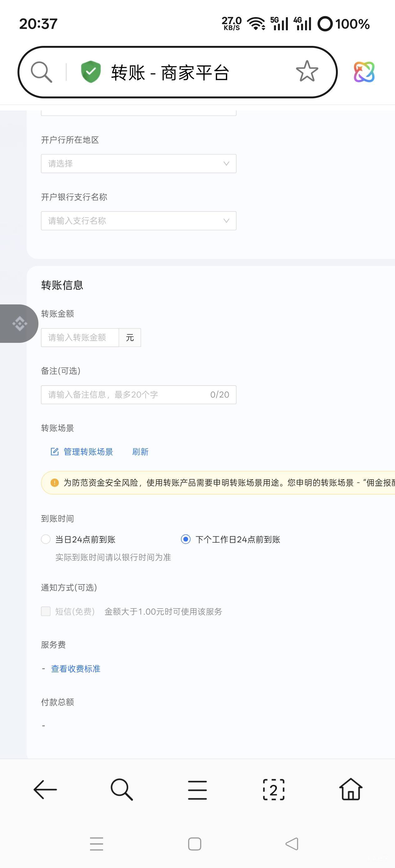The image size is (395, 868).
Task: Check the 短信(免费) notification checkbox
Action: 46,611
